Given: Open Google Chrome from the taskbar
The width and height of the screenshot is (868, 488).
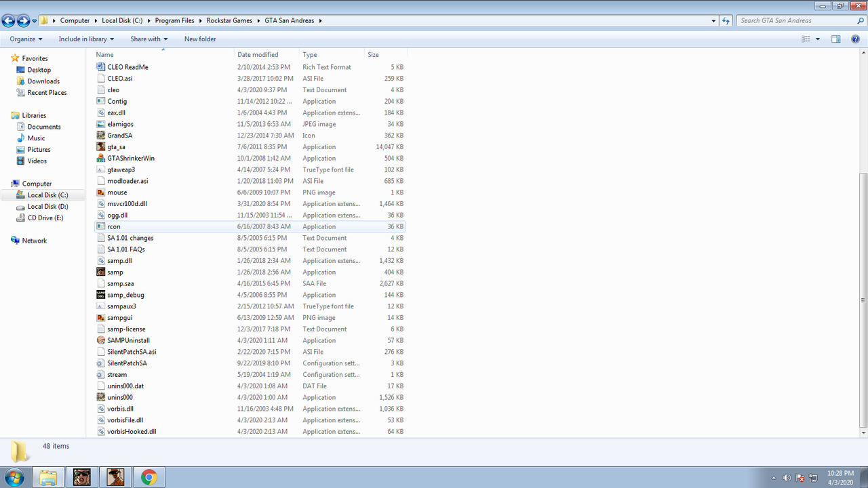Looking at the screenshot, I should (x=149, y=477).
